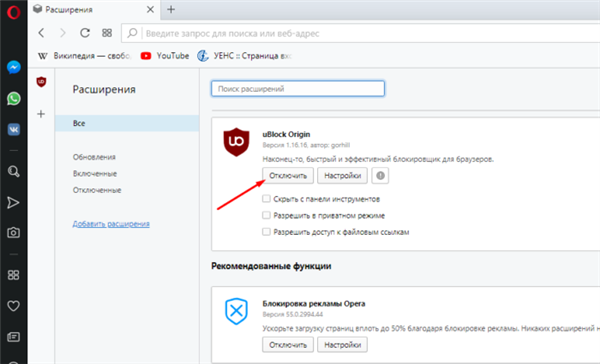600x364 pixels.
Task: Click the uBlock Origin extension title
Action: pos(286,134)
